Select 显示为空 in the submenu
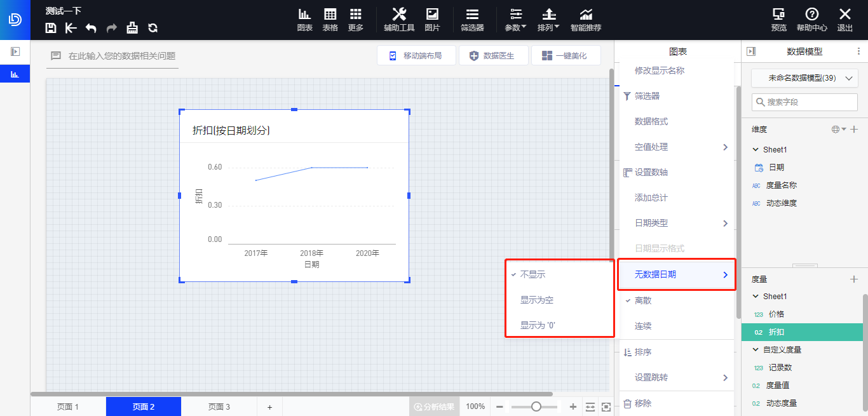The image size is (868, 416). (536, 300)
